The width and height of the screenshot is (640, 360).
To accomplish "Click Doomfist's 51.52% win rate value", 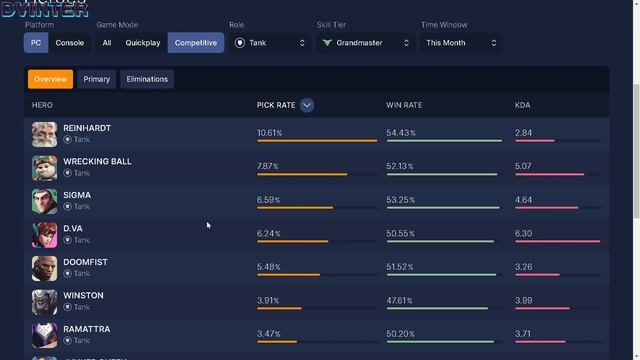I will point(400,267).
